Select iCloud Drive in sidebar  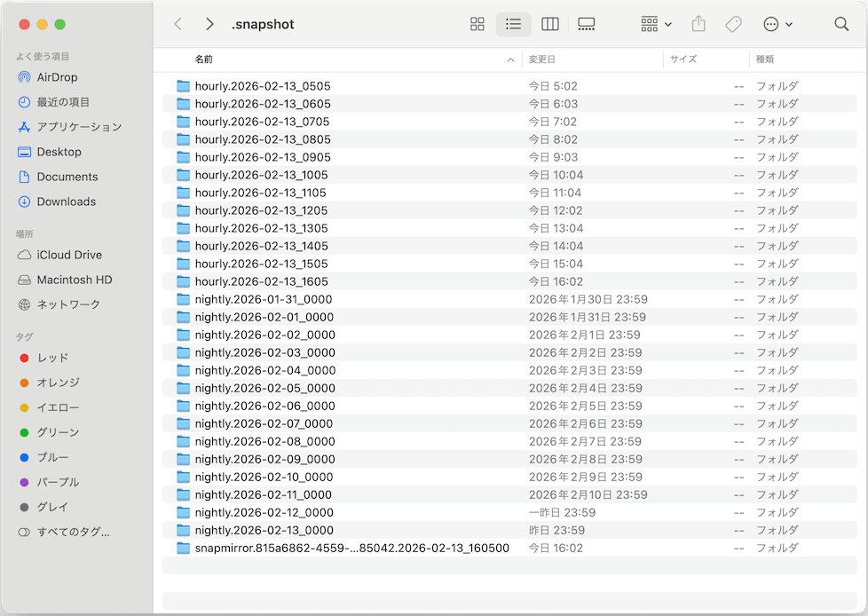point(69,255)
